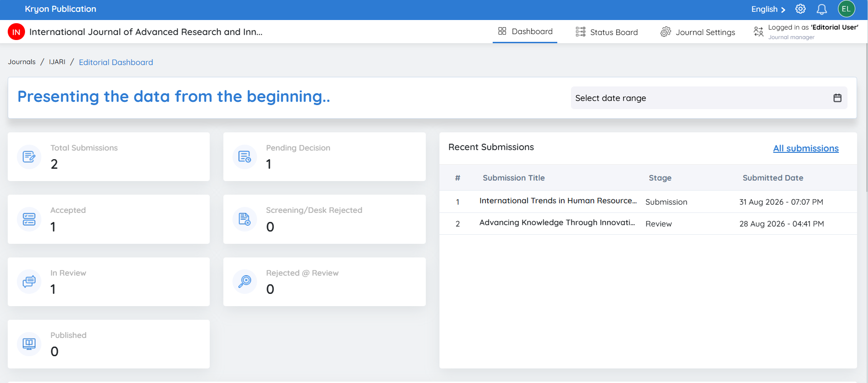Viewport: 868px width, 383px height.
Task: Expand the English language selector
Action: click(x=768, y=9)
